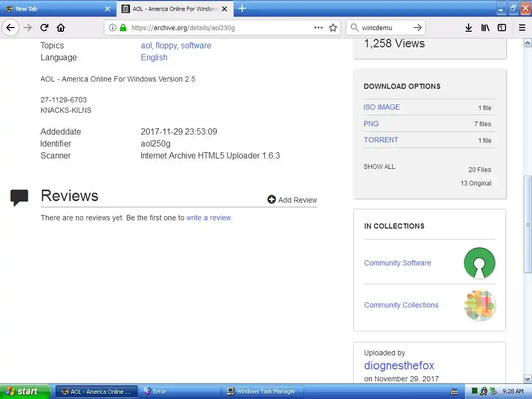532x399 pixels.
Task: Open Windows Task Manager from taskbar
Action: coord(263,392)
